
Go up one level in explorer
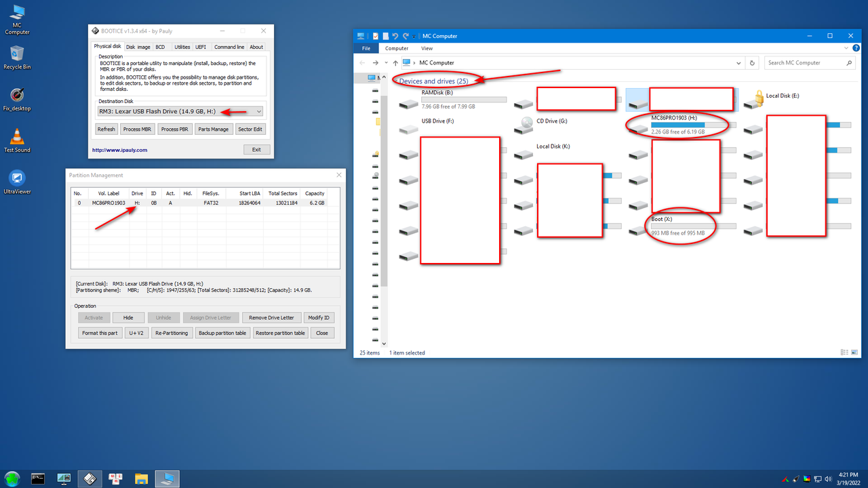395,63
